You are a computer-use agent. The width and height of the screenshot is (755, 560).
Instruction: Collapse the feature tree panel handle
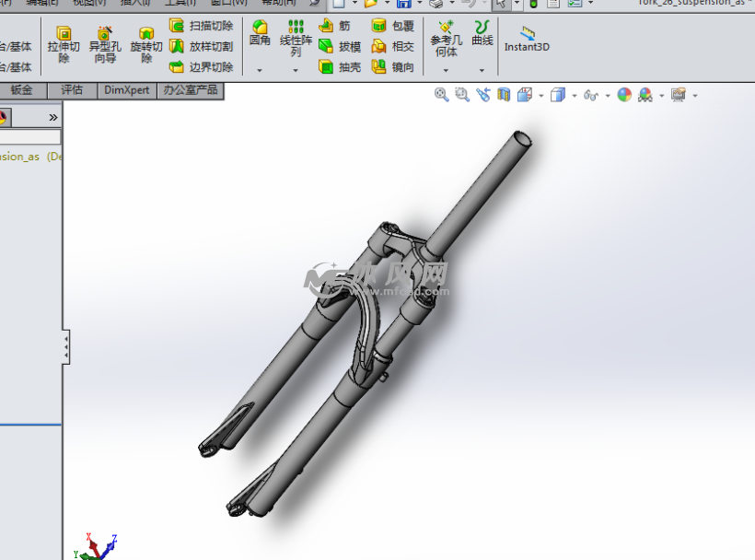[x=66, y=347]
